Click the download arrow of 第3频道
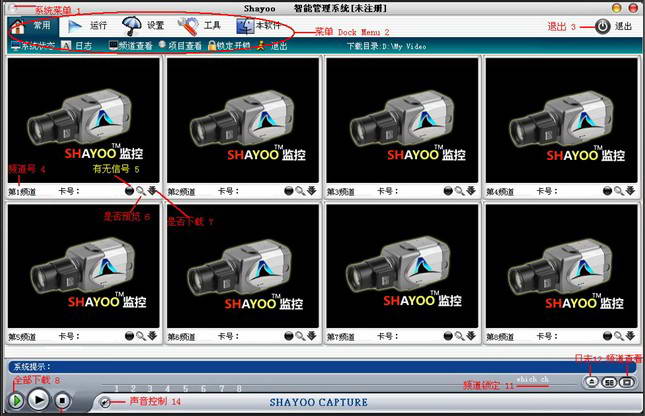The width and height of the screenshot is (645, 416). pos(471,191)
